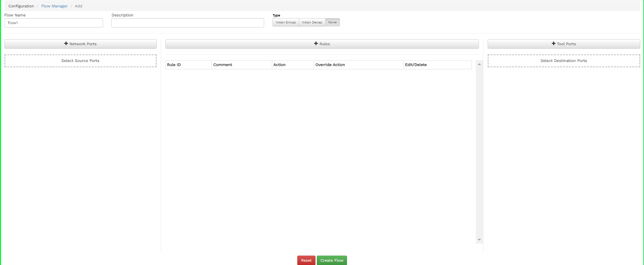The width and height of the screenshot is (644, 265).
Task: Open Flow Manager breadcrumb link
Action: coord(54,6)
